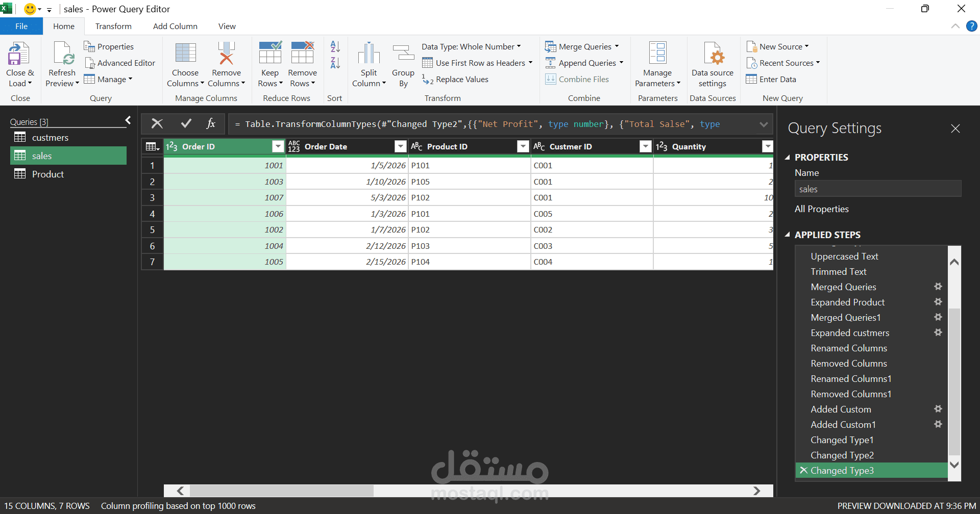
Task: Click the Choose Columns icon
Action: click(185, 54)
